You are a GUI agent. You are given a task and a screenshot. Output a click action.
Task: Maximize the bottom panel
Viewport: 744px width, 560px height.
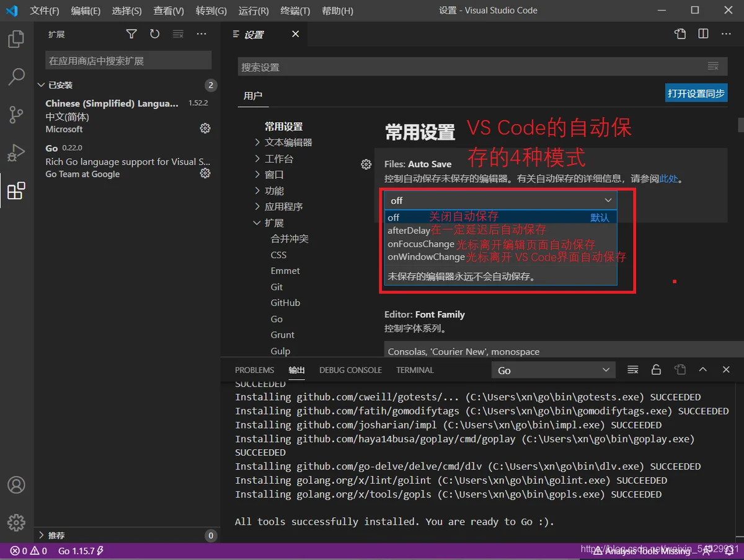[702, 370]
